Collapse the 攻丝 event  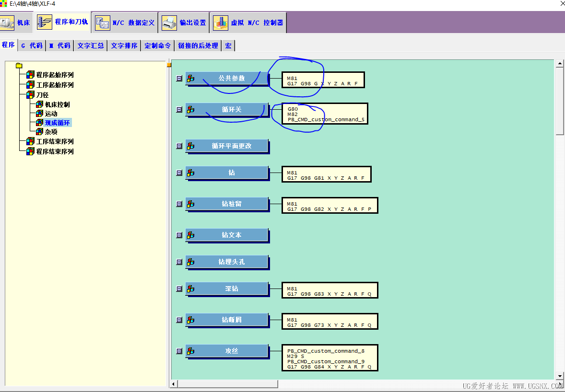[179, 351]
